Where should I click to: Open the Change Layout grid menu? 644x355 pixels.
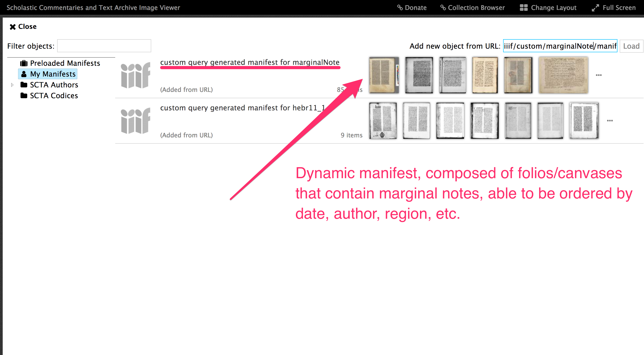548,7
